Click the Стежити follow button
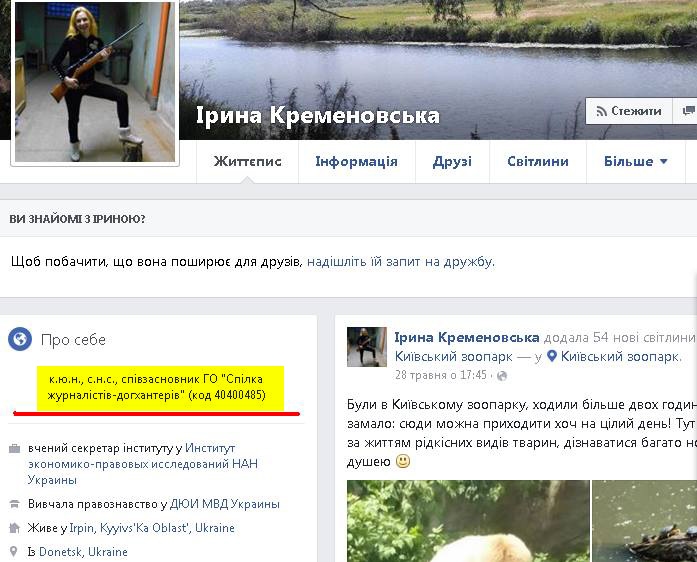 coord(629,111)
